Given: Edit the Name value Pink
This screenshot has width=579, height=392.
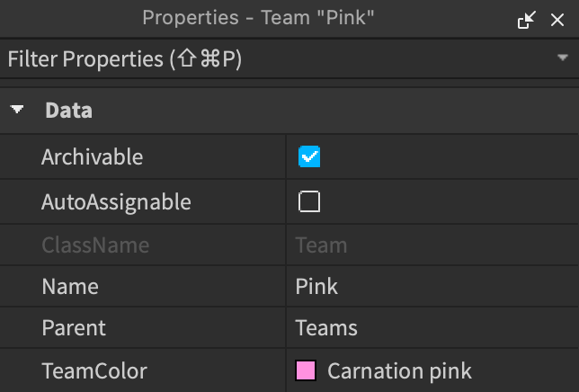Looking at the screenshot, I should 316,287.
